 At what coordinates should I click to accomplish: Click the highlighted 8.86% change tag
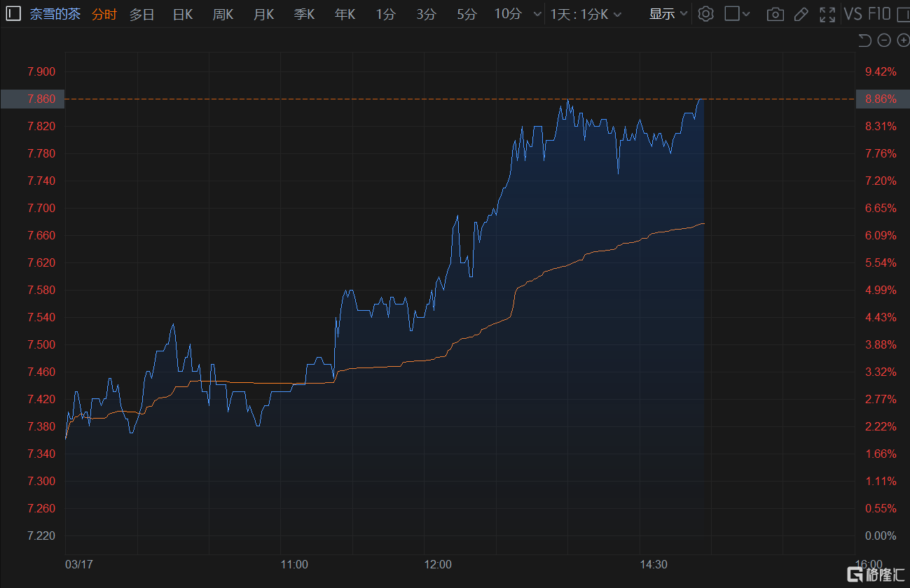883,99
